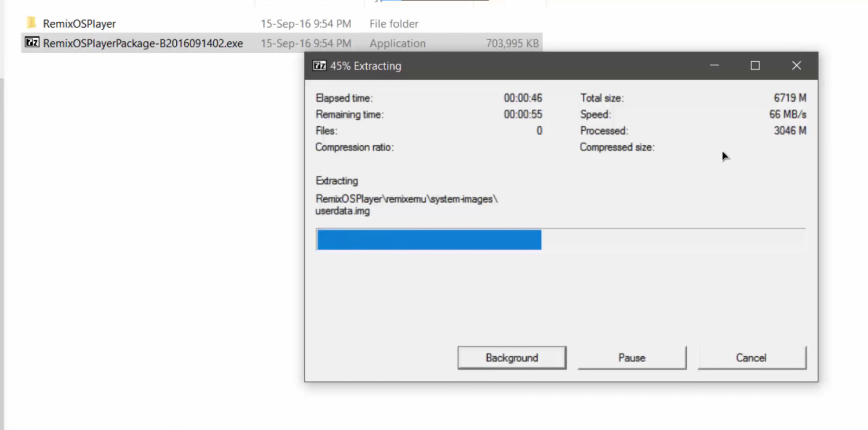Click the userdata.img file name text

(342, 211)
